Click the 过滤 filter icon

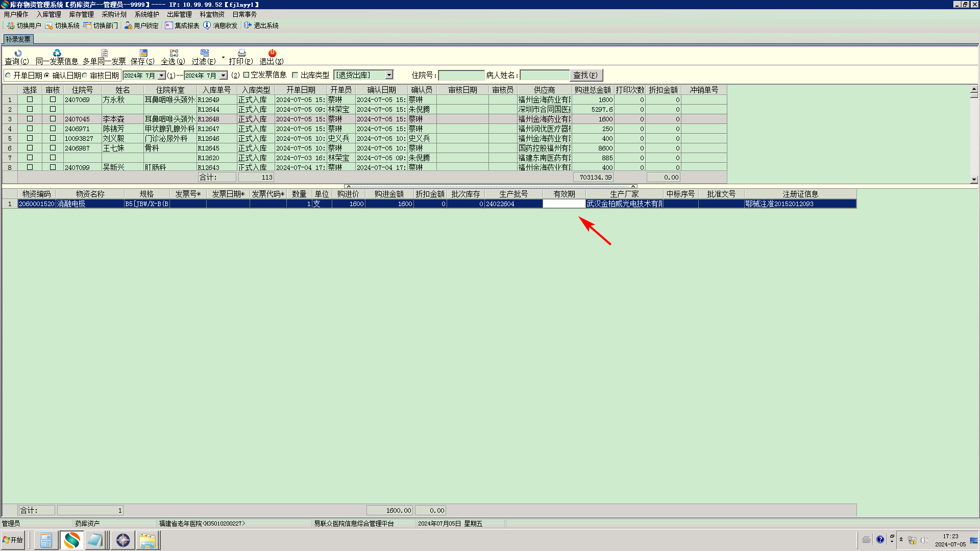tap(204, 53)
